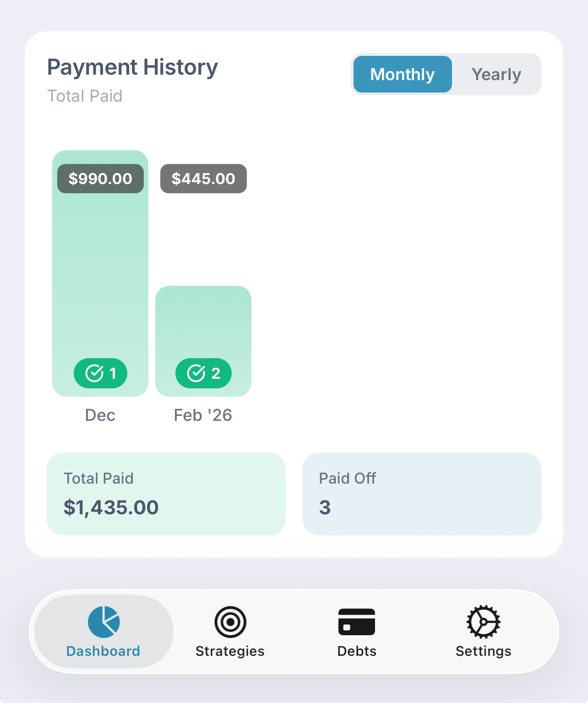The image size is (588, 703).
Task: Open the Total Paid summary card
Action: click(166, 494)
